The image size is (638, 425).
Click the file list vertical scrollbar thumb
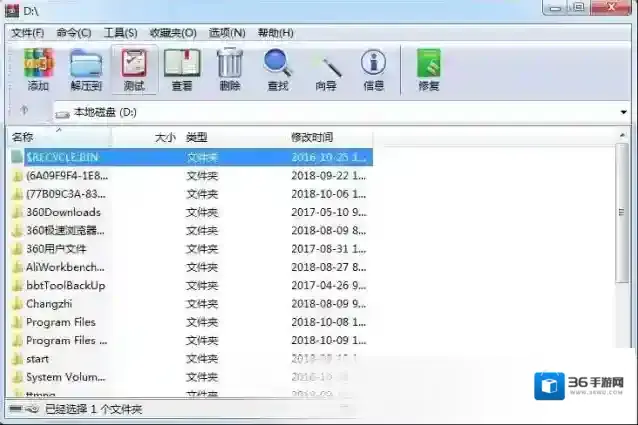621,212
